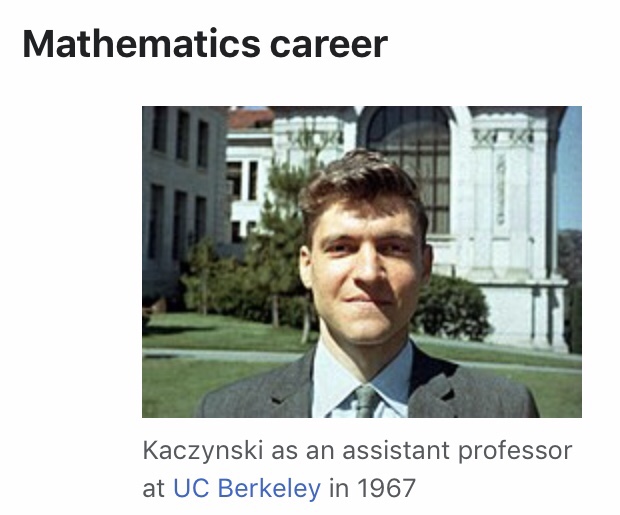Image resolution: width=620 pixels, height=515 pixels.
Task: Click the dark shrub beside the white building
Action: (x=450, y=305)
